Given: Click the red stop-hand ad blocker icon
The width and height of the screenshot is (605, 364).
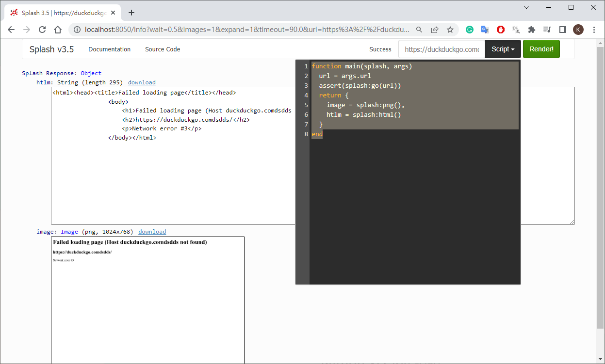Looking at the screenshot, I should point(501,30).
